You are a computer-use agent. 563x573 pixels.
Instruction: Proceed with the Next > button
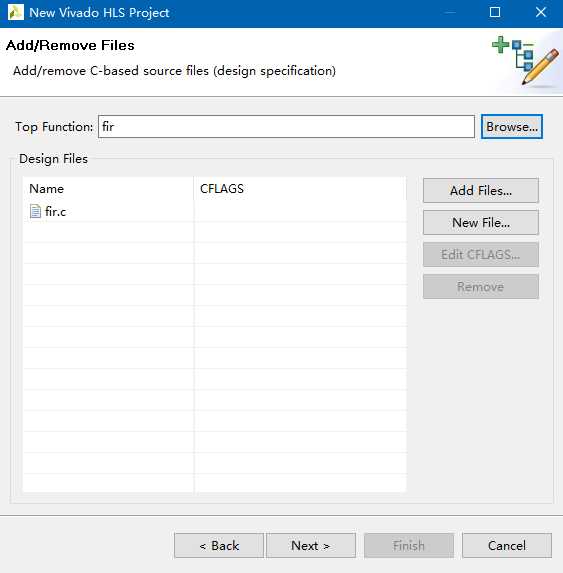pyautogui.click(x=311, y=546)
